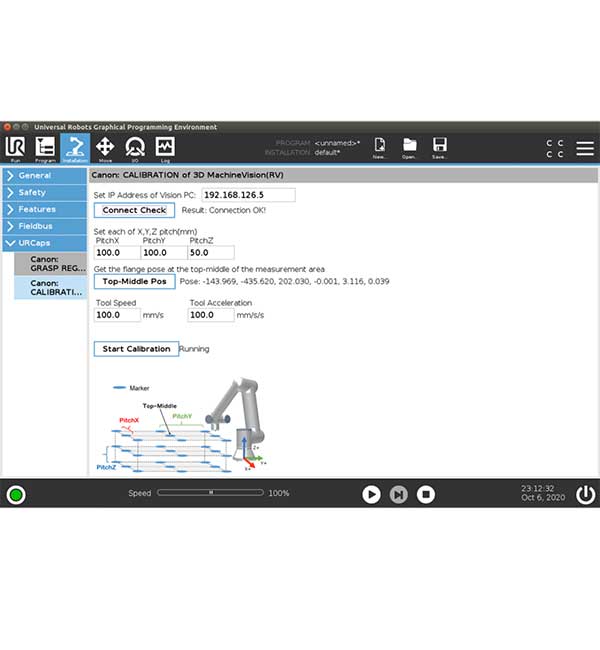The image size is (600, 650).
Task: Expand the Features section
Action: pyautogui.click(x=45, y=209)
